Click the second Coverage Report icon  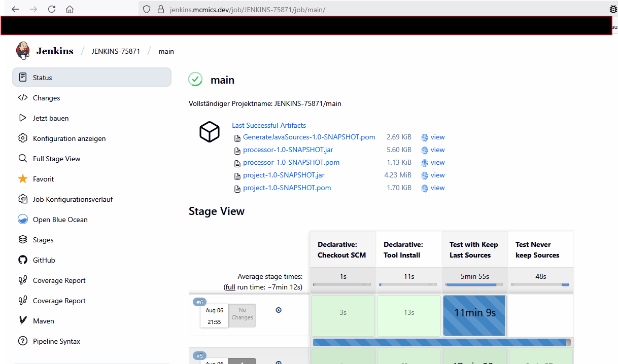22,301
